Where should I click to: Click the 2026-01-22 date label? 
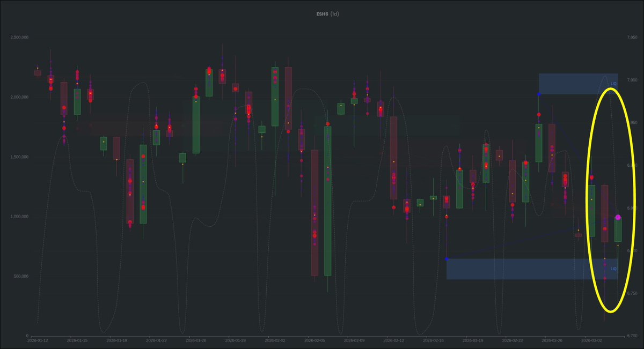156,340
